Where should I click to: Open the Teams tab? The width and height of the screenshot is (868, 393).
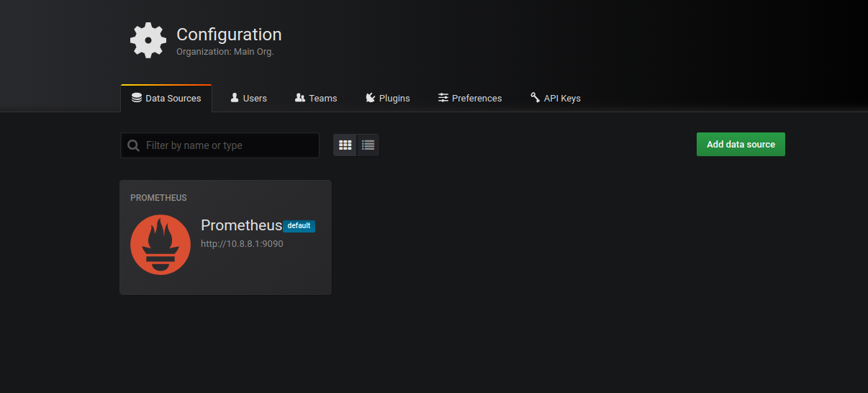coord(316,98)
